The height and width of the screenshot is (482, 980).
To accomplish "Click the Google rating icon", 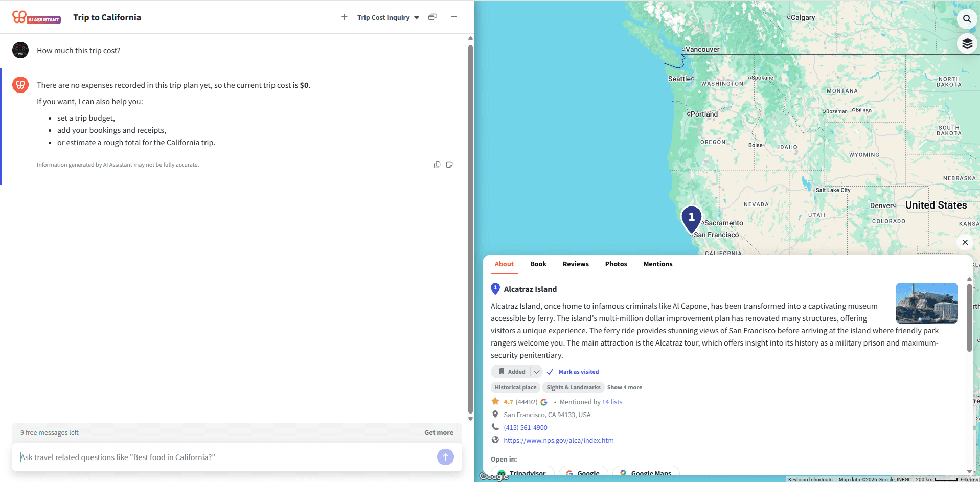I will tap(544, 402).
